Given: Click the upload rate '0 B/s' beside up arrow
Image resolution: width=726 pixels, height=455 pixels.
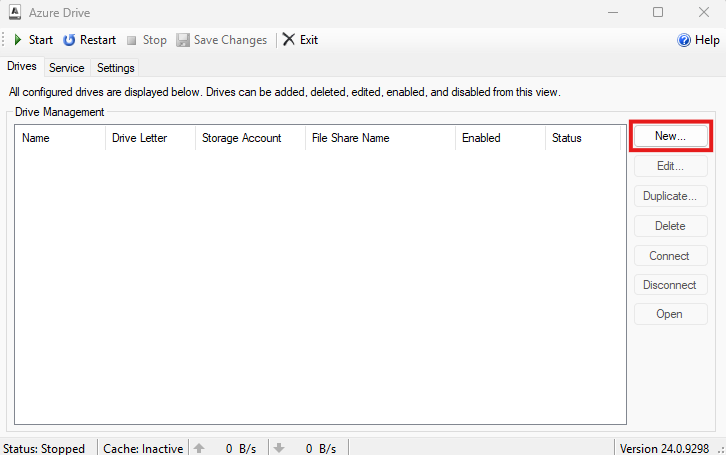Looking at the screenshot, I should 241,449.
